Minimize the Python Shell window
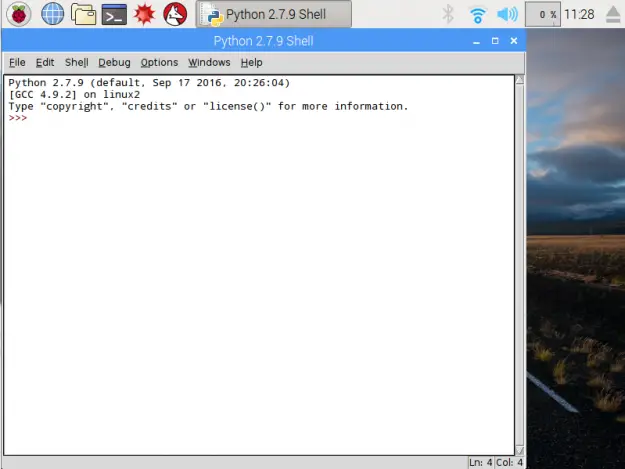 pos(476,41)
